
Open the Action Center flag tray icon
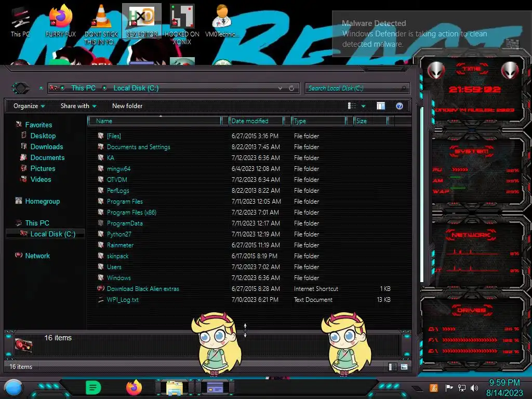449,388
